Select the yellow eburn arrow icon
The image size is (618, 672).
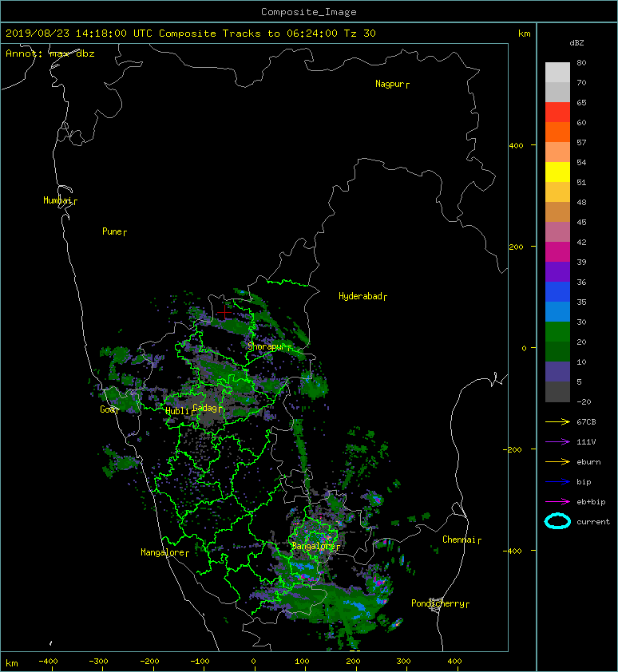[557, 462]
